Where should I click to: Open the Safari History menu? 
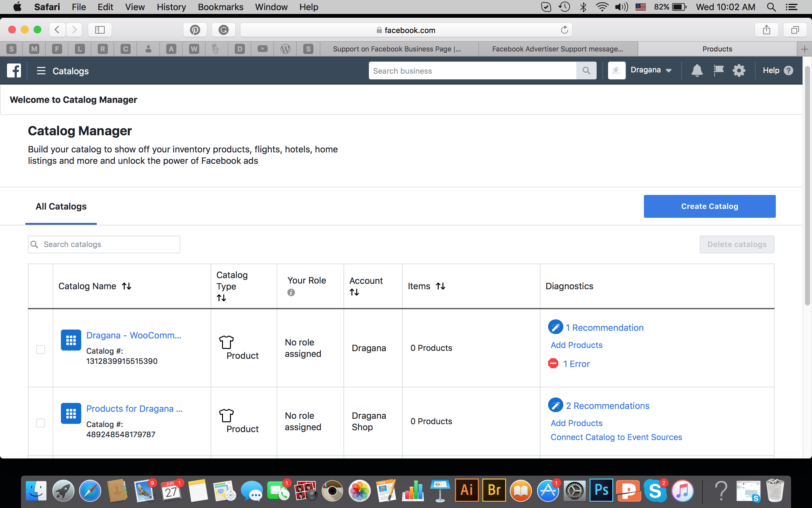[x=171, y=7]
